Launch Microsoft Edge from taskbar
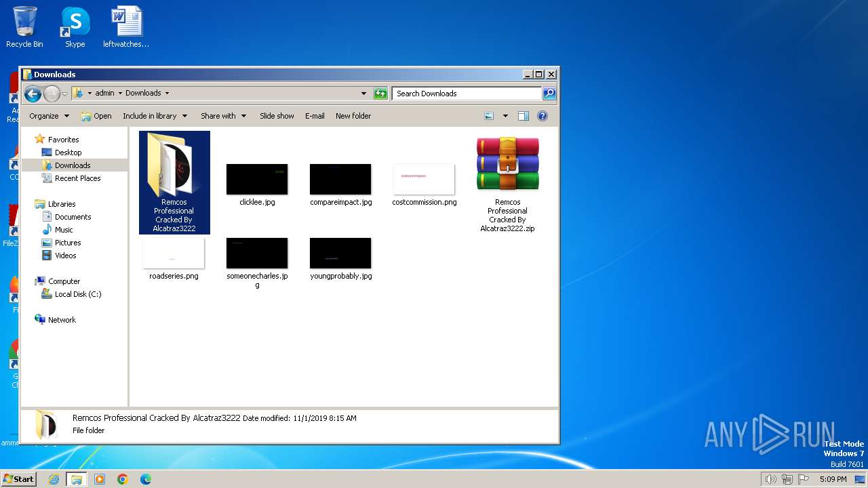868x488 pixels. (x=145, y=479)
